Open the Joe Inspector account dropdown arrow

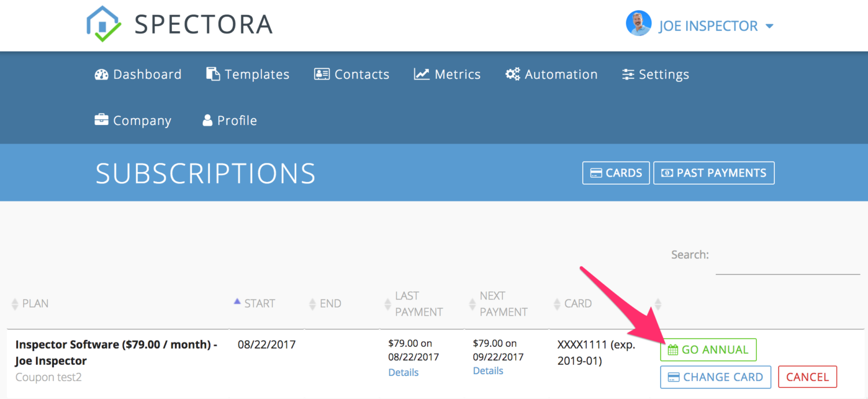tap(769, 27)
